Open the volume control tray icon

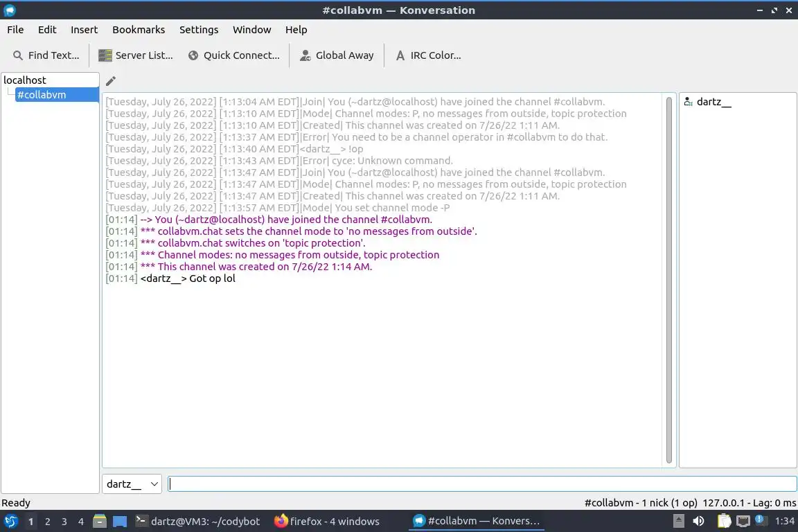click(699, 521)
